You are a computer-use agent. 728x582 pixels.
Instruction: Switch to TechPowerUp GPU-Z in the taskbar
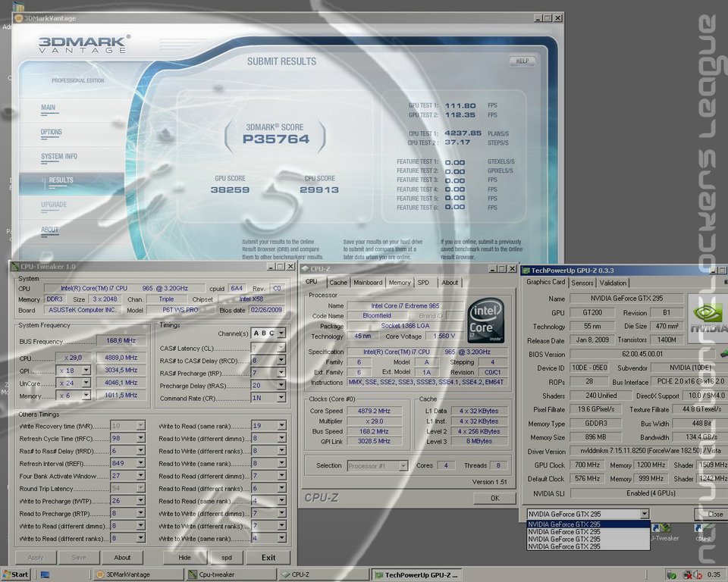(418, 574)
